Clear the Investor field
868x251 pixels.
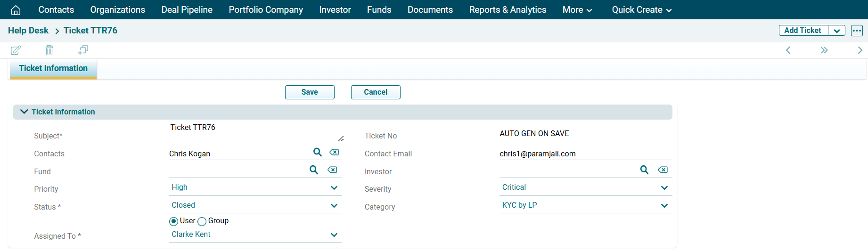tap(663, 170)
